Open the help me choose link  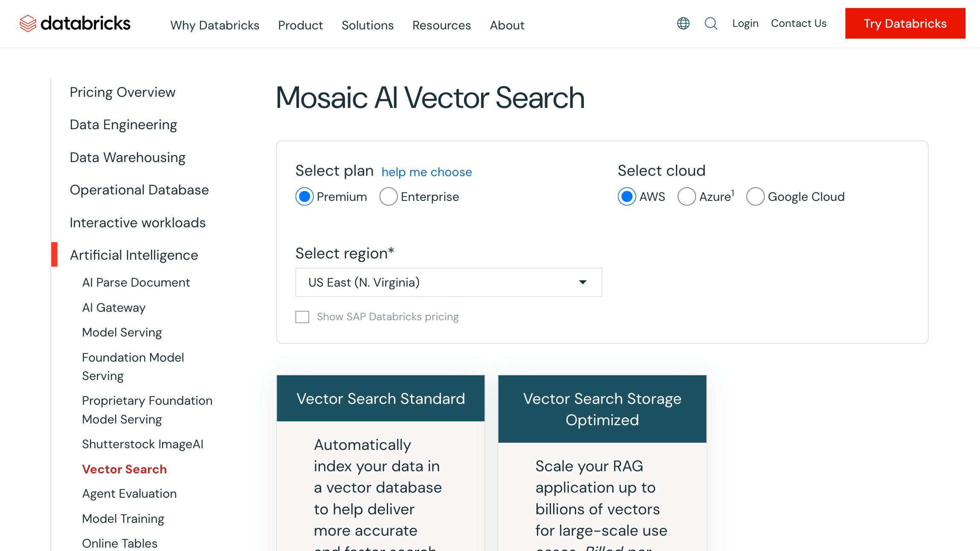click(426, 172)
